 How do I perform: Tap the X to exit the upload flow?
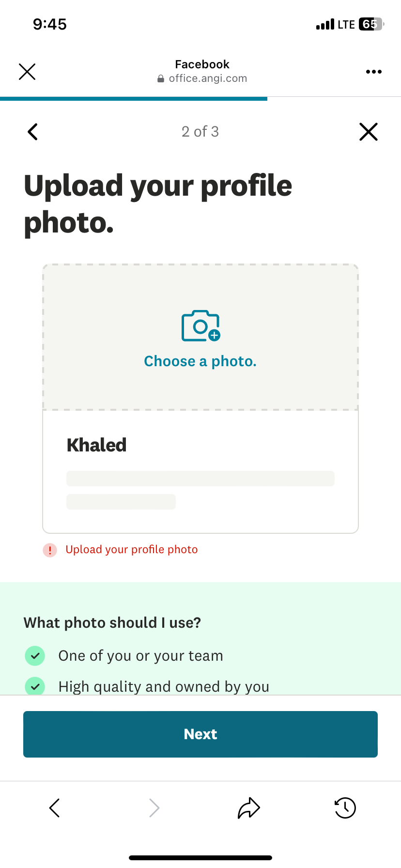click(x=368, y=131)
